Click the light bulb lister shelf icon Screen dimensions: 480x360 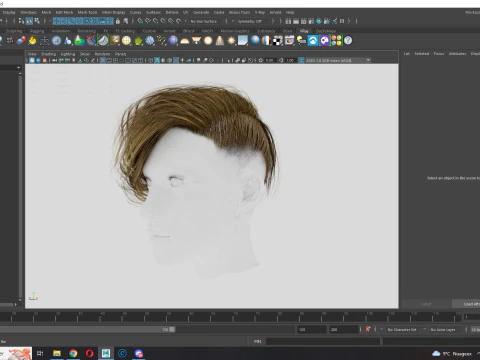tap(301, 41)
